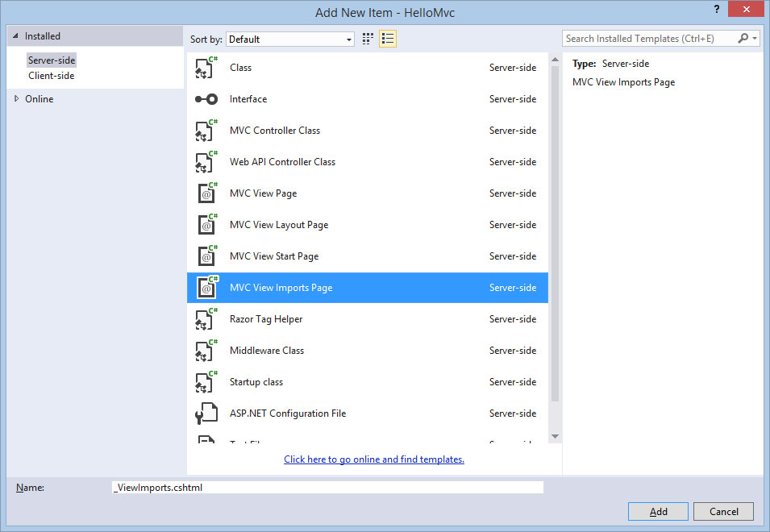Screen dimensions: 770x532
Task: Click the Name input field
Action: tap(327, 488)
